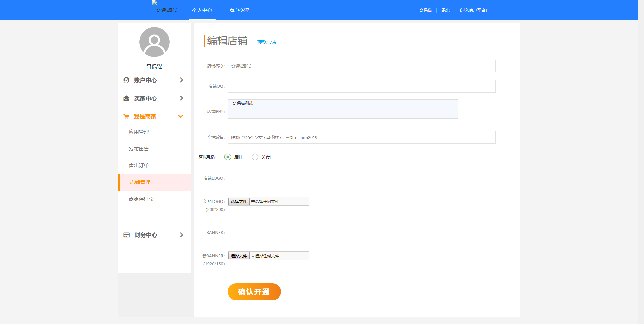The image size is (644, 324).
Task: Collapse the 我是商家 chevron
Action: [181, 116]
